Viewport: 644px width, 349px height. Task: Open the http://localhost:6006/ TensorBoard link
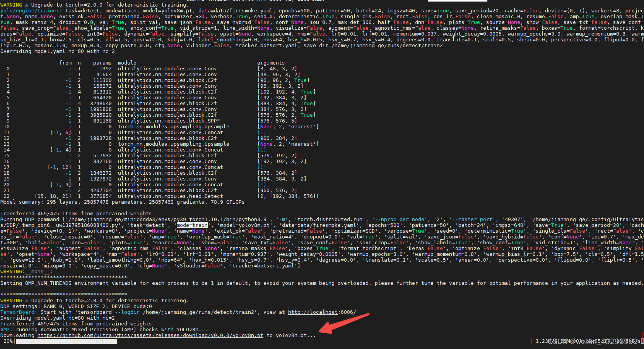[322, 312]
